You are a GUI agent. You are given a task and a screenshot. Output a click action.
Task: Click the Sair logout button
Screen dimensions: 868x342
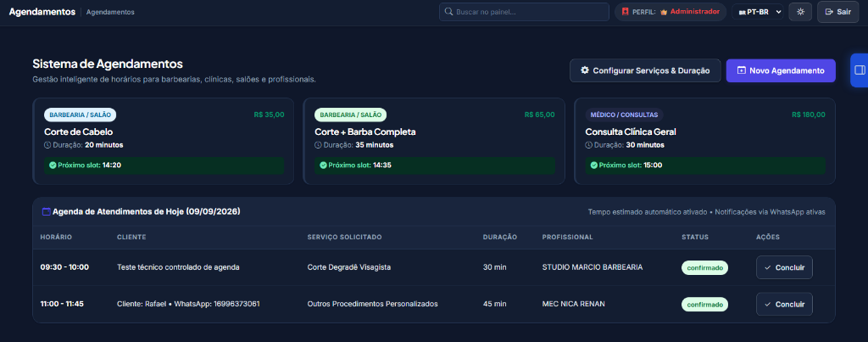[x=837, y=12]
